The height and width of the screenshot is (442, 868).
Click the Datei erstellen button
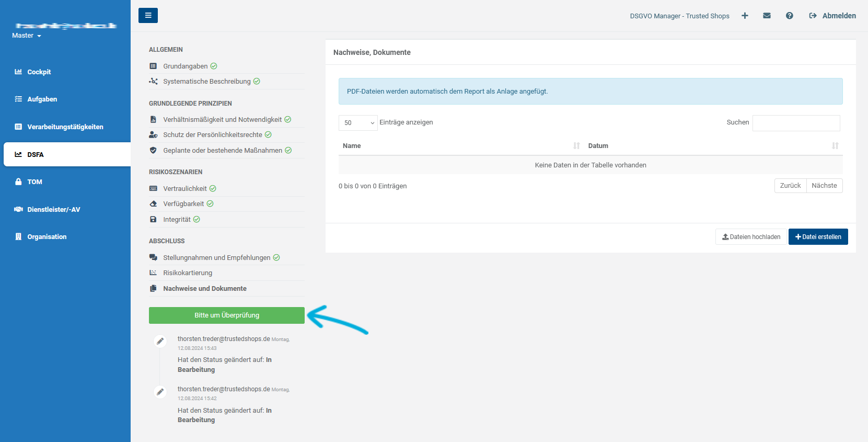[x=818, y=237]
